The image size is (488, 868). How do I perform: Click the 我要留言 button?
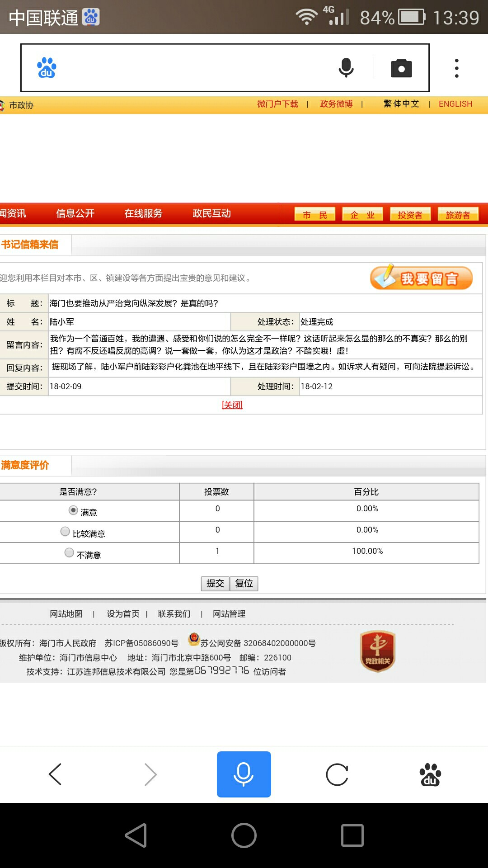click(421, 278)
